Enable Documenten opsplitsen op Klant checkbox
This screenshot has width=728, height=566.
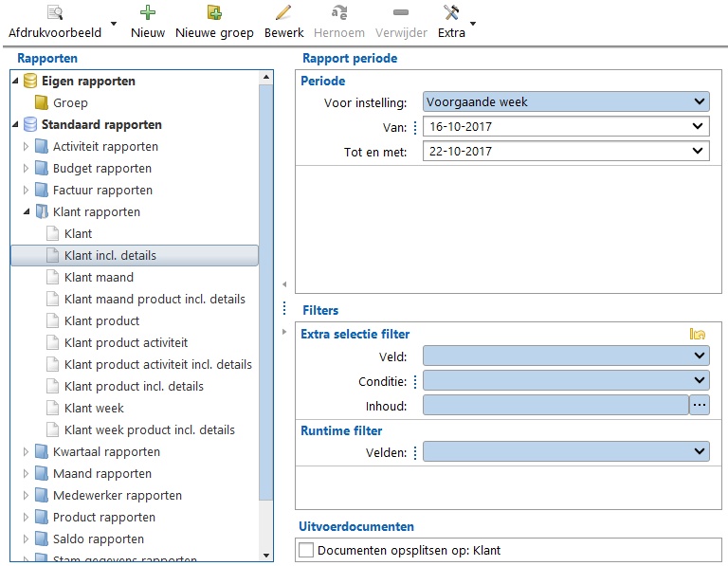306,550
